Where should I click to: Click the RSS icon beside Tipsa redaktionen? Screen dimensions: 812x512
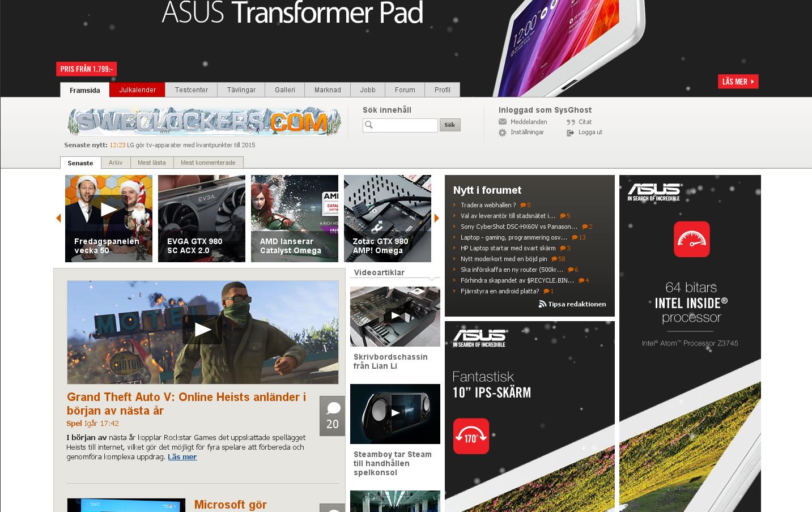click(x=542, y=304)
